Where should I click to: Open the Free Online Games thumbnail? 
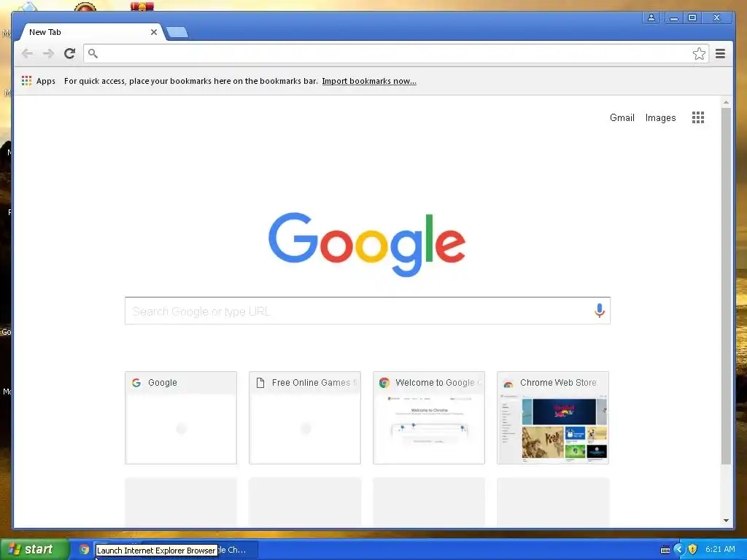(x=305, y=418)
